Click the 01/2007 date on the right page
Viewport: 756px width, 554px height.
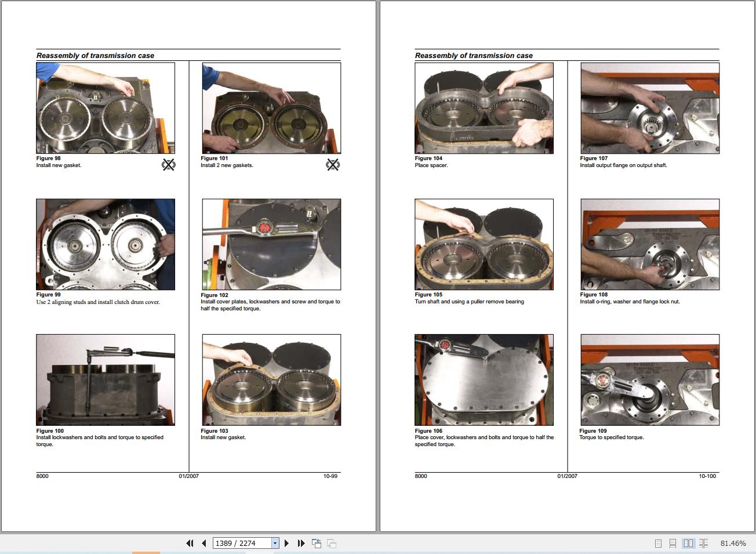pyautogui.click(x=568, y=476)
